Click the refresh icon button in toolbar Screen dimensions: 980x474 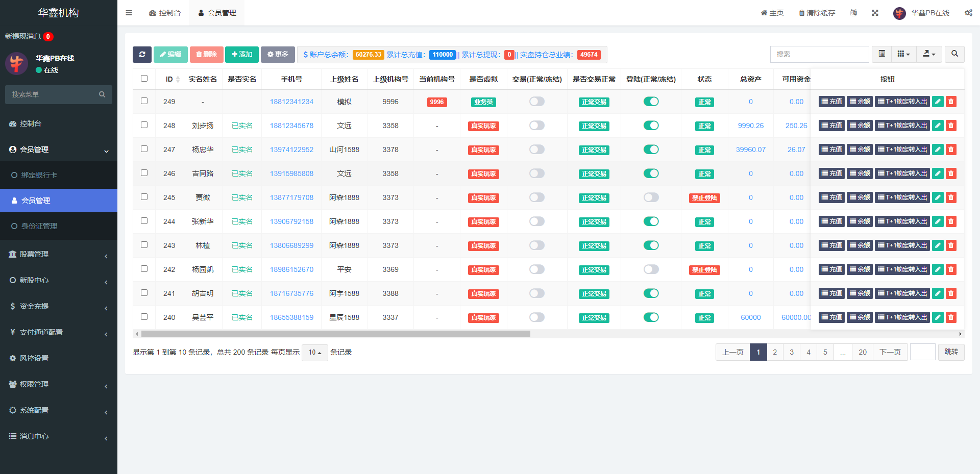[142, 55]
